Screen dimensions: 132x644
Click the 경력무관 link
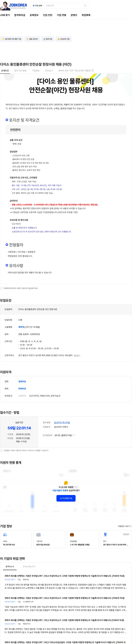tap(22, 382)
